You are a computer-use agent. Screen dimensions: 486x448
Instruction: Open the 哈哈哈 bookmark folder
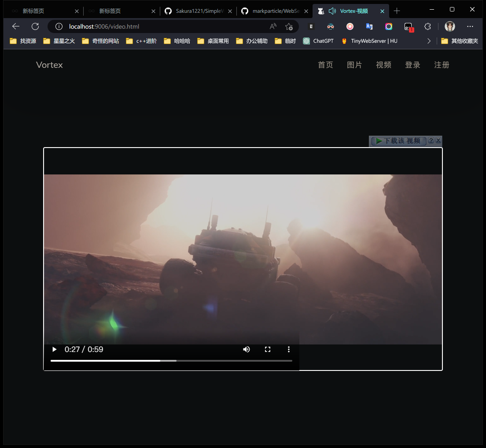pyautogui.click(x=177, y=41)
